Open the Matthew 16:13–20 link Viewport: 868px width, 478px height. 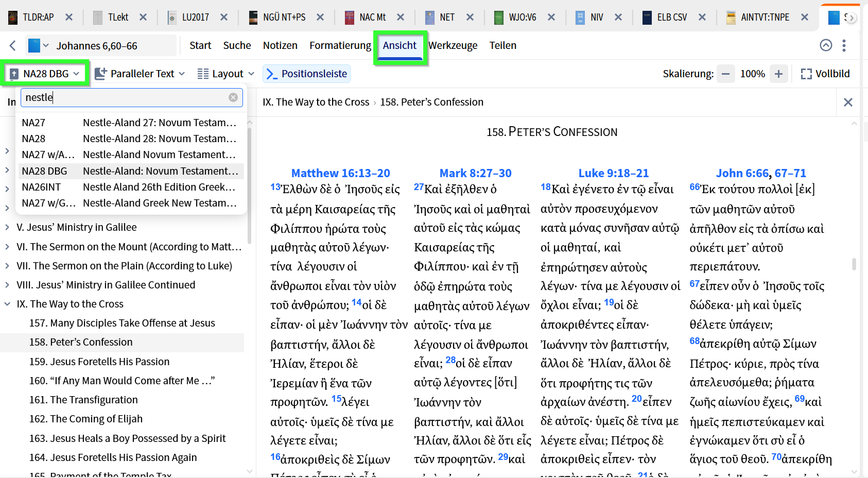coord(341,173)
